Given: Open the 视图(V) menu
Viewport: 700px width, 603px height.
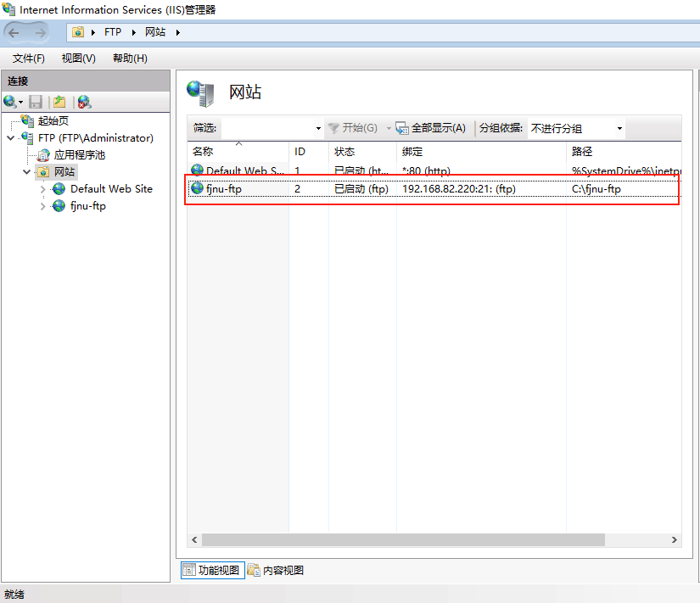Looking at the screenshot, I should pyautogui.click(x=79, y=59).
